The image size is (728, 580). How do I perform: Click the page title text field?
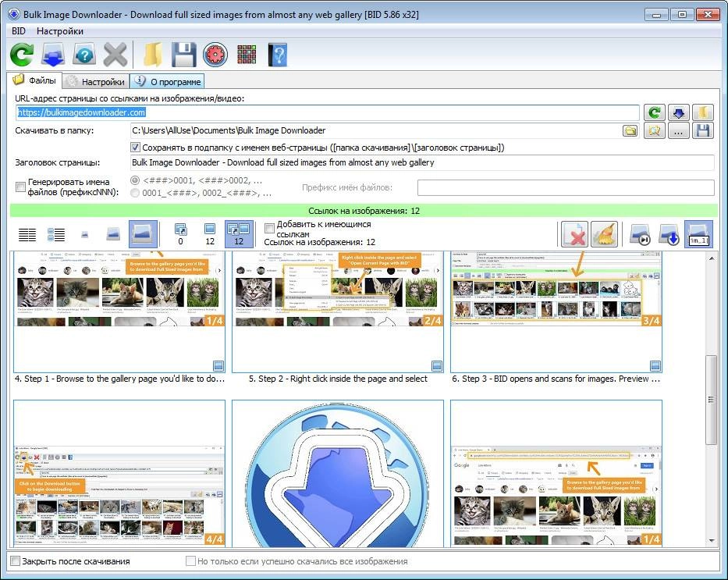(x=422, y=162)
